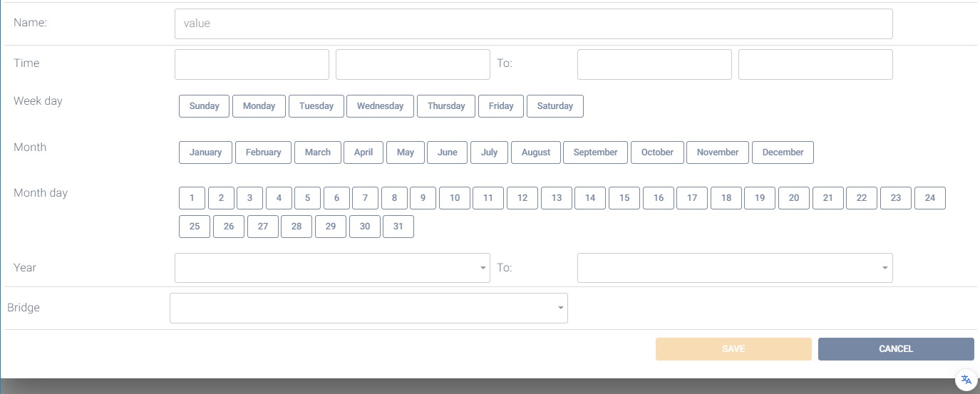Focus the Name input field
Screen dimensions: 980x394
click(534, 24)
